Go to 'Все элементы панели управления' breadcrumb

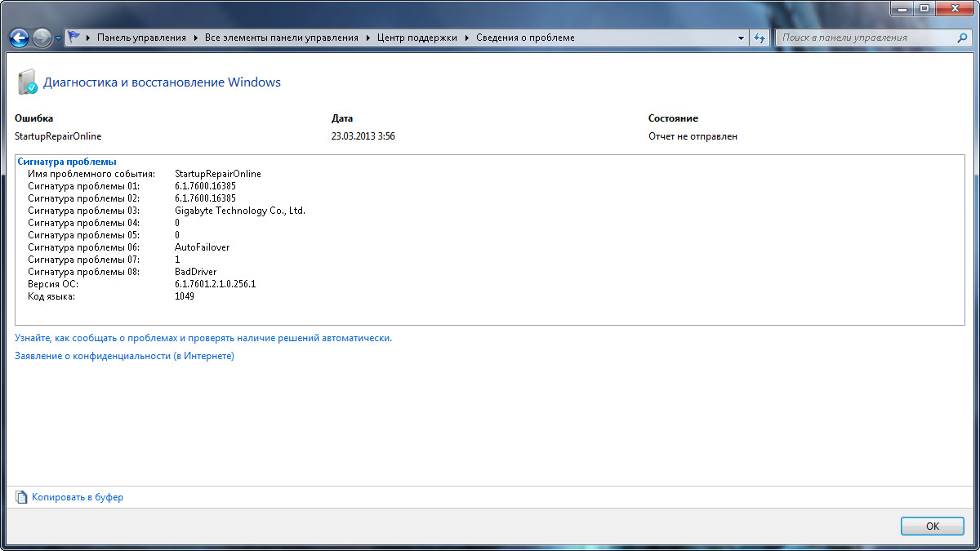[282, 38]
